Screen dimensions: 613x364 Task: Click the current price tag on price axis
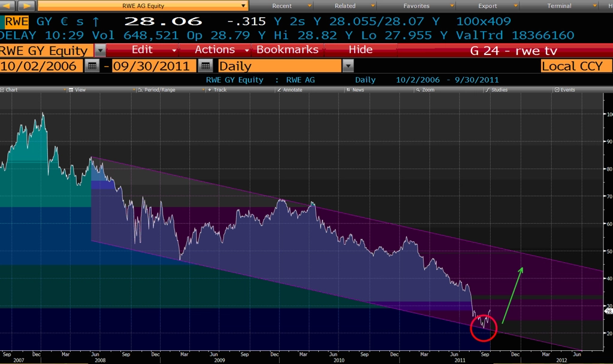coord(608,311)
